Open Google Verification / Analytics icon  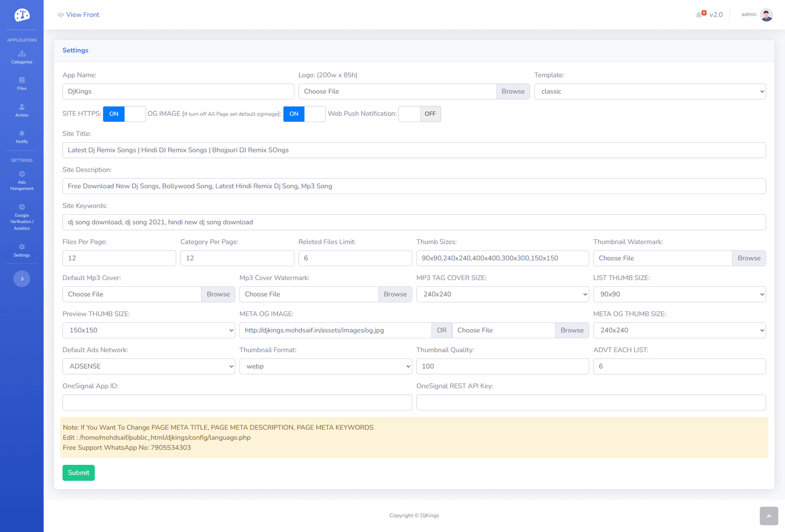click(22, 207)
